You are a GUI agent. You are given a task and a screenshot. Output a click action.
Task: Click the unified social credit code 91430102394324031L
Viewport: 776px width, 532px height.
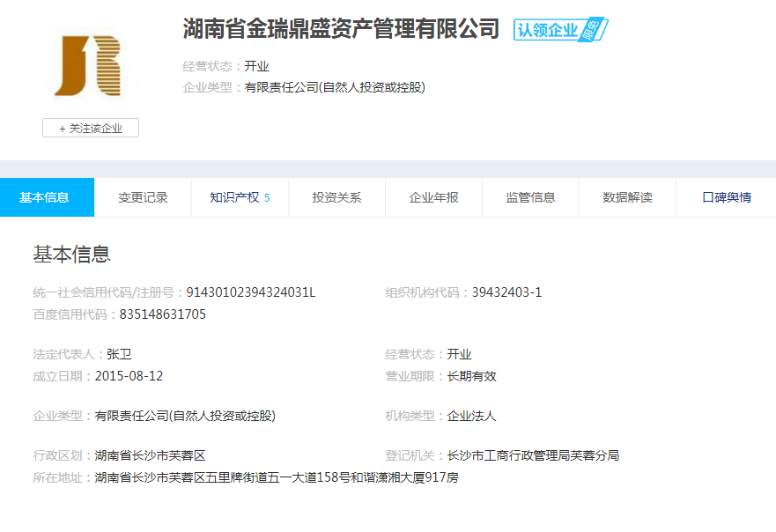pos(251,292)
